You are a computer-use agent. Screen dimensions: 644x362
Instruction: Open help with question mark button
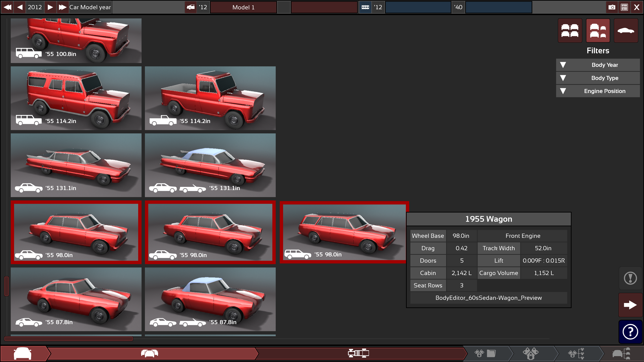coord(630,332)
